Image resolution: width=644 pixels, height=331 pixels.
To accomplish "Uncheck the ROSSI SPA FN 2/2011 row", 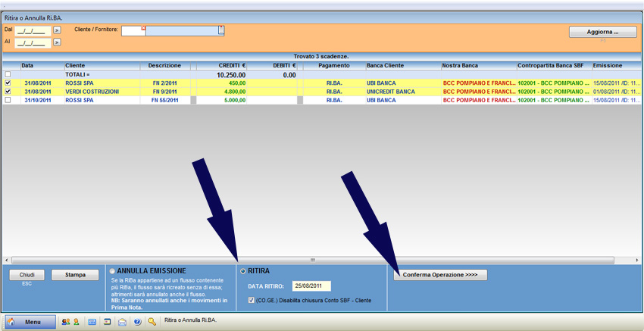I will pos(8,83).
